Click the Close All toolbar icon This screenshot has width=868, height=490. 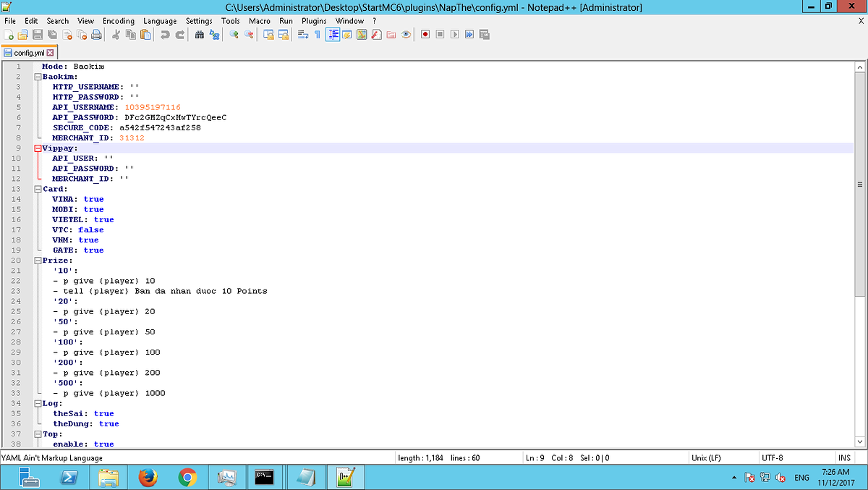(81, 34)
